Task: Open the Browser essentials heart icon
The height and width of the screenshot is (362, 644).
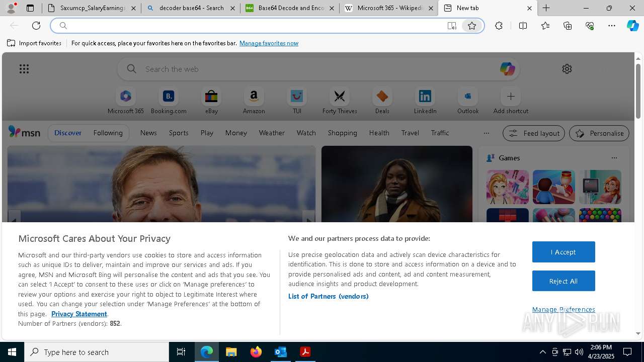Action: coord(590,26)
